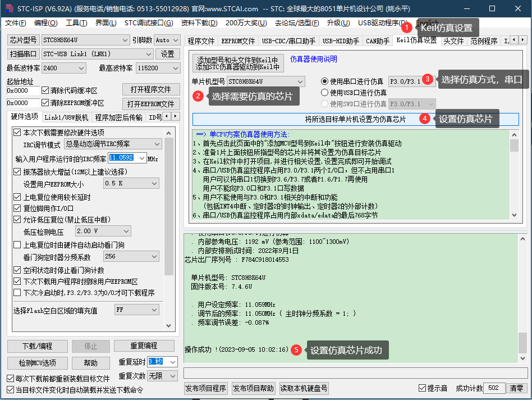This screenshot has height=400, width=532.
Task: Open IRC frequency 11.0592 dropdown
Action: coord(142,158)
